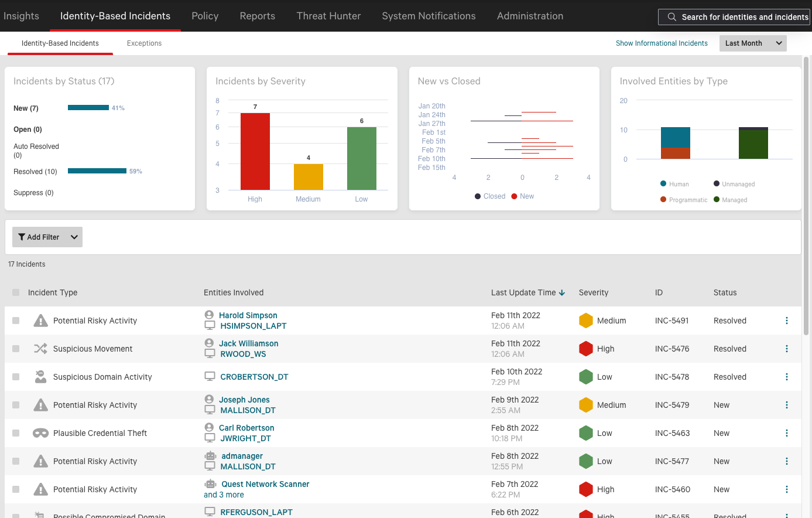
Task: Expand the Last Month time range dropdown
Action: [x=752, y=43]
